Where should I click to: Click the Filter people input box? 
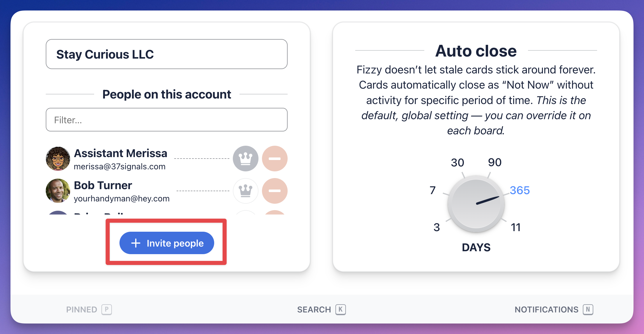pyautogui.click(x=167, y=119)
